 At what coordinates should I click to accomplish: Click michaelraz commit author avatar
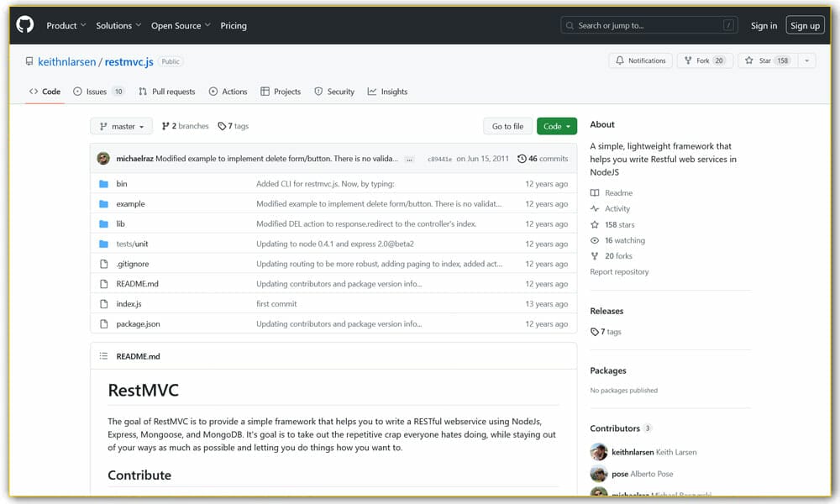click(103, 159)
